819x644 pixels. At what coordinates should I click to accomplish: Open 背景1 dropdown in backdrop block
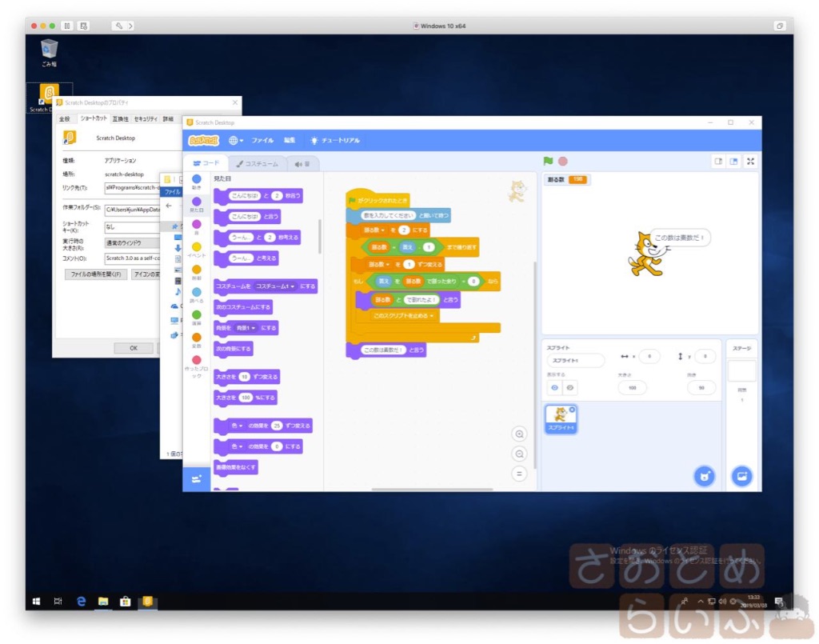246,328
